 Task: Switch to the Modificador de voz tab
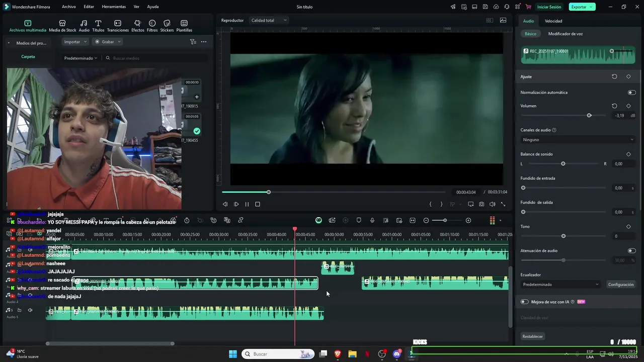[x=566, y=34]
